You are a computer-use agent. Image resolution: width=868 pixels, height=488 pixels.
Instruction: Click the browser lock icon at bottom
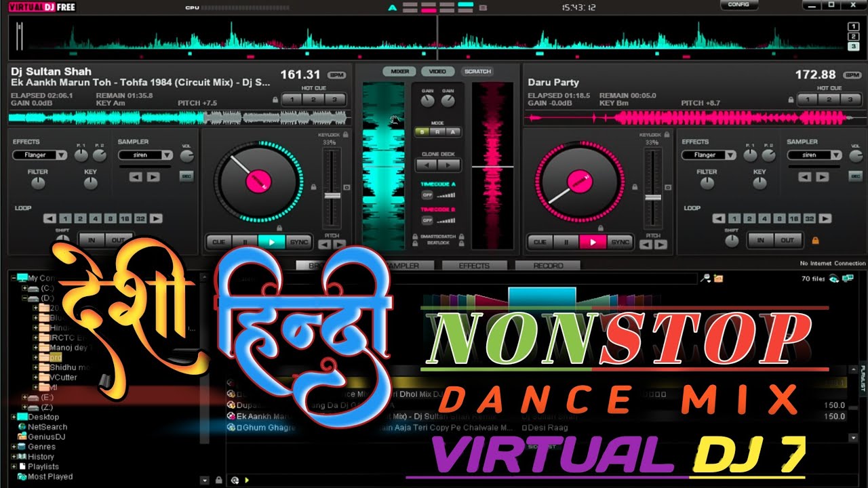tap(218, 480)
